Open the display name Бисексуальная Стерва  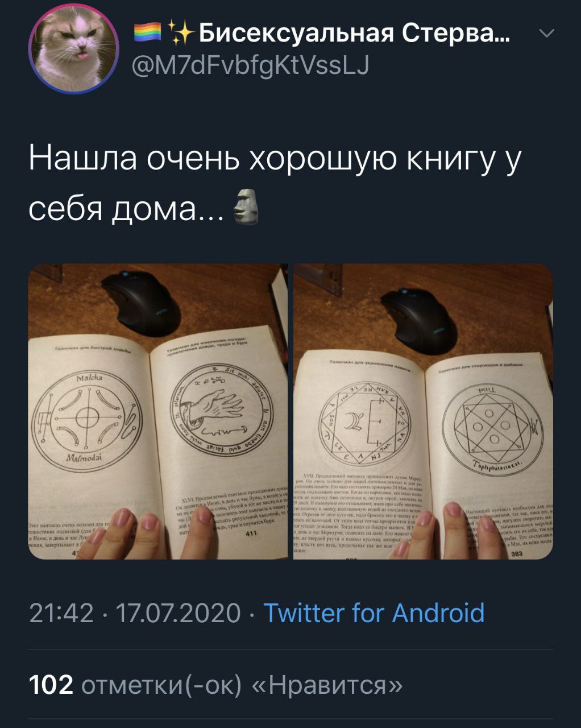click(354, 35)
